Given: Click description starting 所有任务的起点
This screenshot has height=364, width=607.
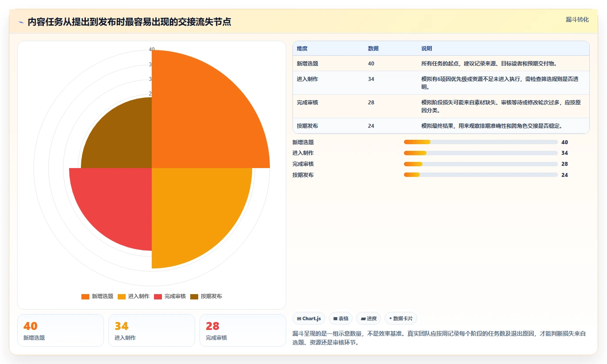Looking at the screenshot, I should (489, 64).
